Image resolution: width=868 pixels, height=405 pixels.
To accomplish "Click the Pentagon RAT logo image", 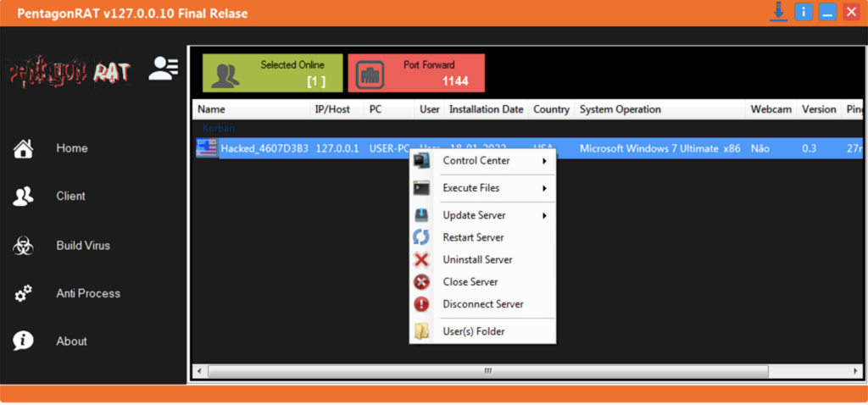I will coord(70,71).
